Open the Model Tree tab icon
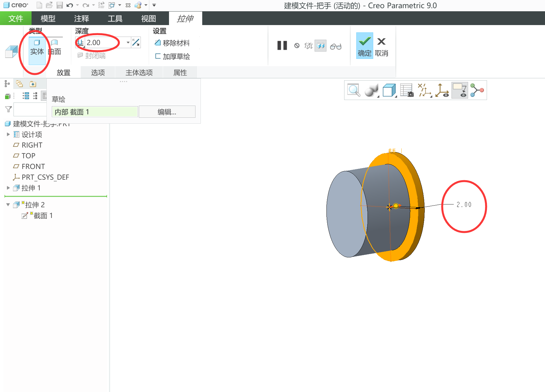This screenshot has height=392, width=545. click(x=7, y=84)
